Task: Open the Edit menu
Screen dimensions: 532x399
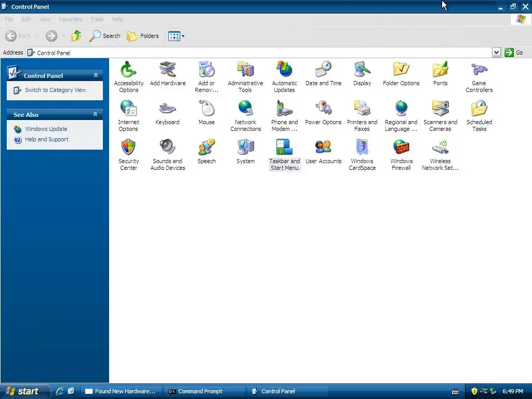Action: [26, 19]
